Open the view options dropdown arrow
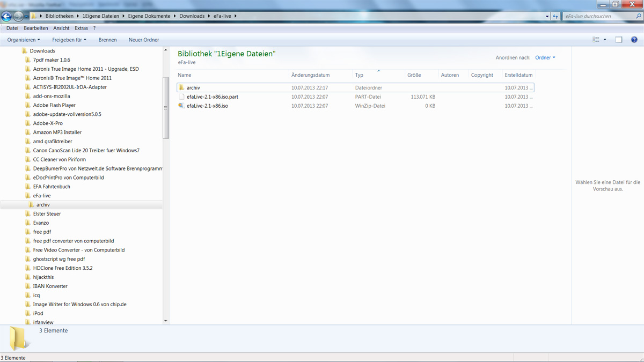 pos(605,40)
